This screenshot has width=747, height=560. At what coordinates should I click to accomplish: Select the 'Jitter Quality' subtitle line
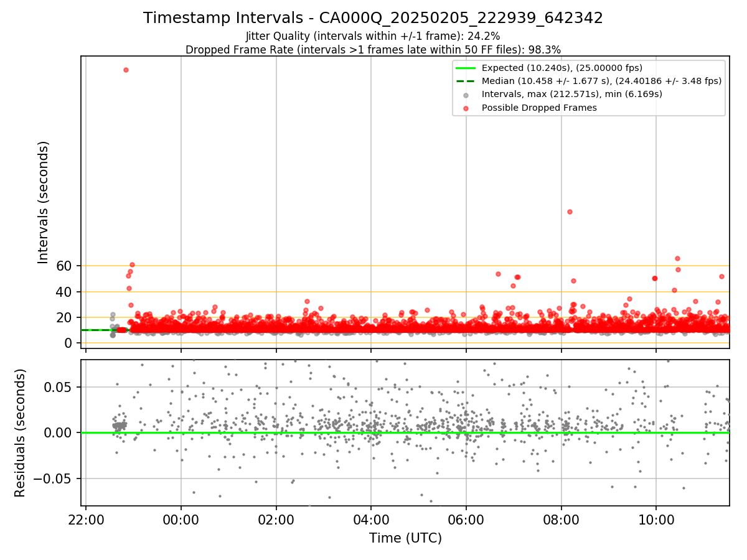pyautogui.click(x=373, y=36)
